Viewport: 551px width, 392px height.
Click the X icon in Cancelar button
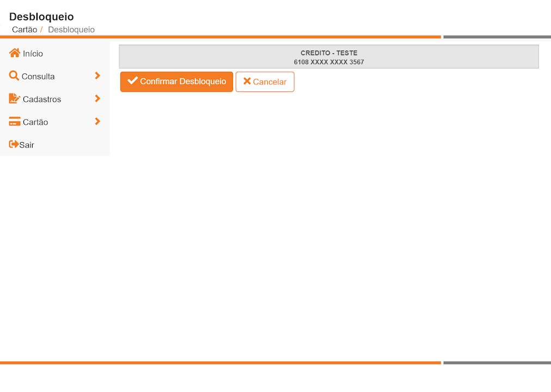pyautogui.click(x=247, y=81)
